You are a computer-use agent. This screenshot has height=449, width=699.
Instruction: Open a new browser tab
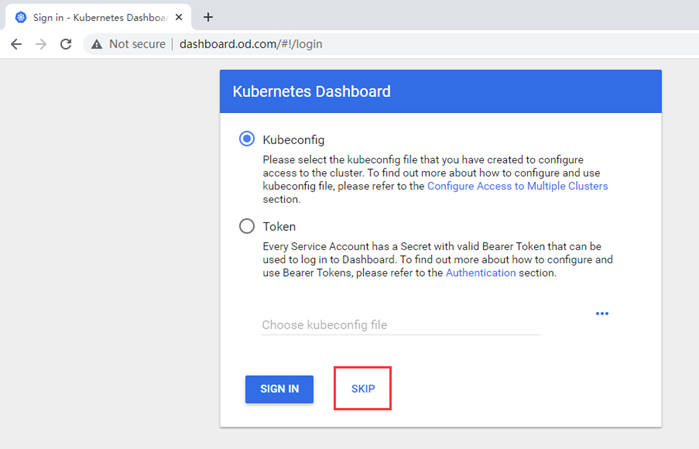[x=208, y=17]
